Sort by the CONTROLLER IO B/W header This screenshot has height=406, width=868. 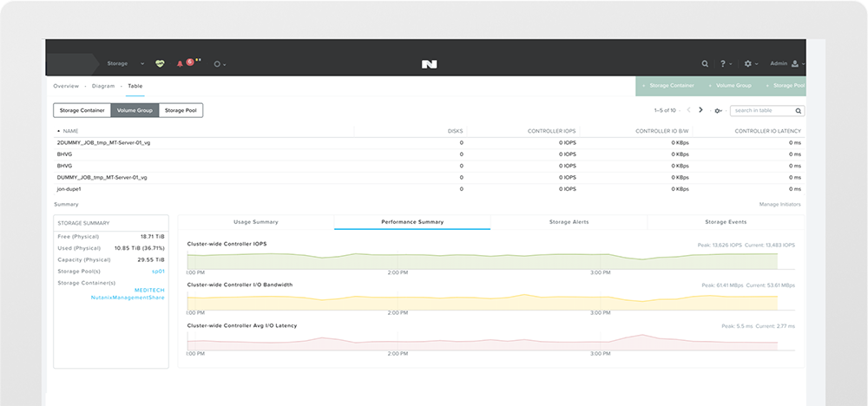[662, 131]
